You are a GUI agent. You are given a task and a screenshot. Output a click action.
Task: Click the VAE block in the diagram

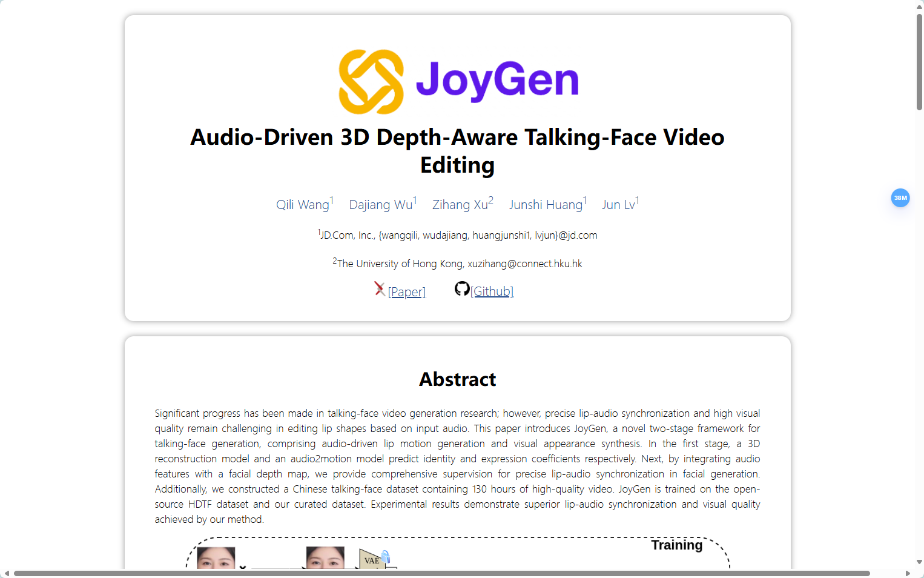(x=372, y=559)
